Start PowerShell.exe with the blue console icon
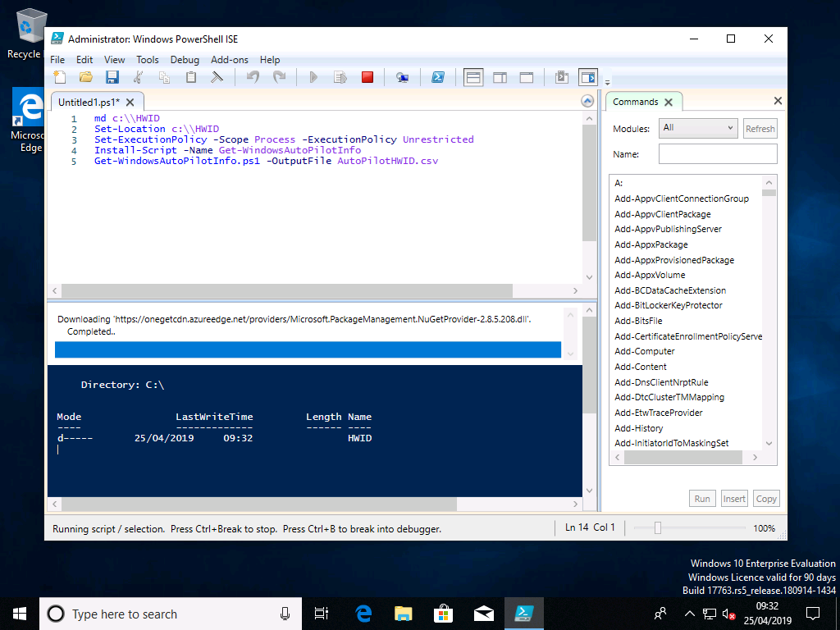840x630 pixels. coord(438,77)
